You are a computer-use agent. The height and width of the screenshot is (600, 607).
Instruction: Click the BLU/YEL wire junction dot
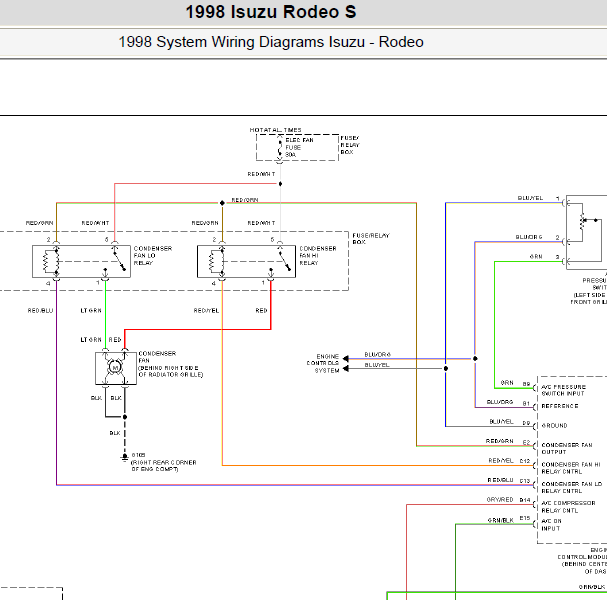[x=446, y=369]
